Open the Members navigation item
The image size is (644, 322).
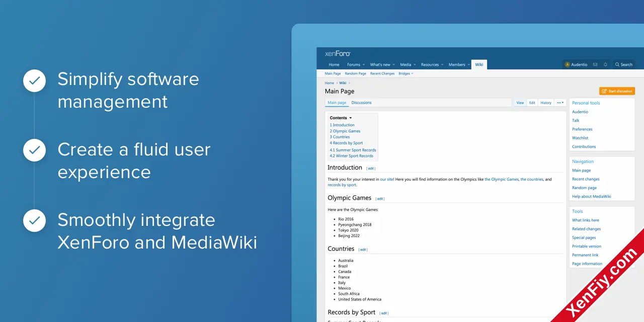(x=457, y=64)
